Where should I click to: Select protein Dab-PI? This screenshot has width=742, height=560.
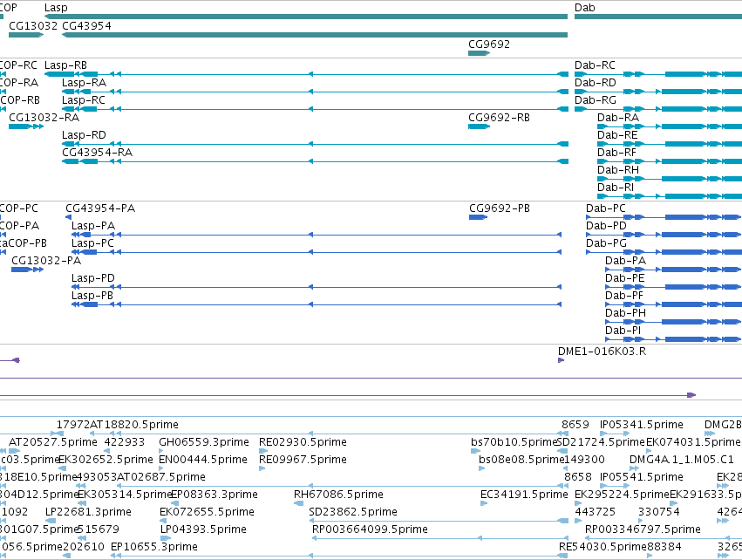(623, 331)
